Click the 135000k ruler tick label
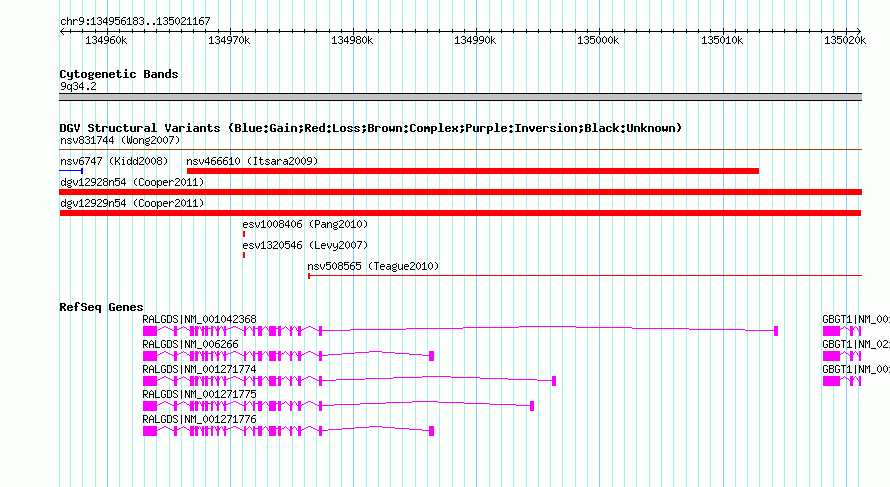This screenshot has height=487, width=890. [598, 40]
